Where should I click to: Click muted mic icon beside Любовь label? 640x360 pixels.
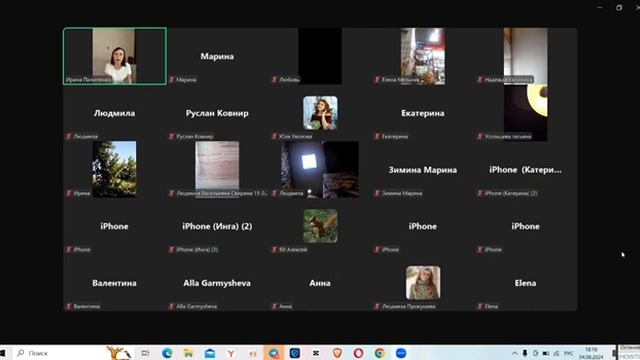(274, 80)
